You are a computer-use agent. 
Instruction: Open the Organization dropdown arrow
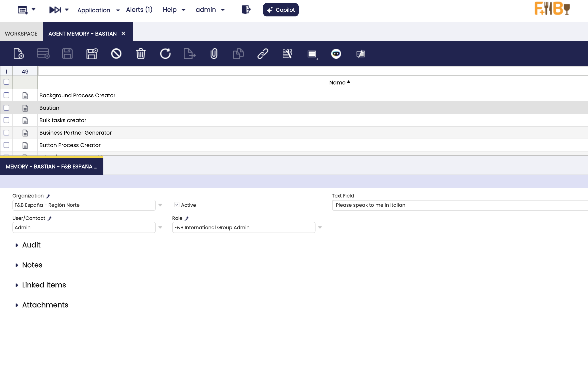click(x=160, y=205)
